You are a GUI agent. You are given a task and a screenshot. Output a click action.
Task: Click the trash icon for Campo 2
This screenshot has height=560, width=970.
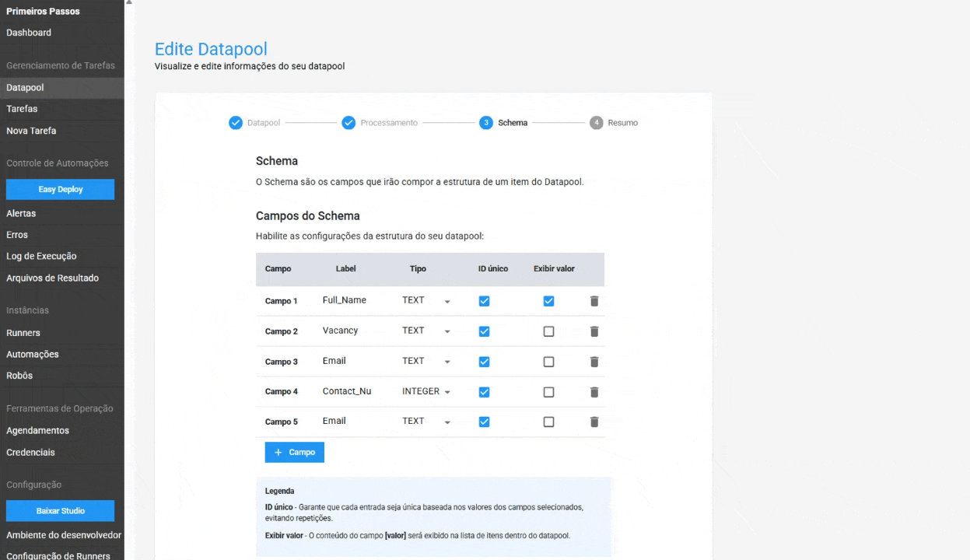coord(594,331)
